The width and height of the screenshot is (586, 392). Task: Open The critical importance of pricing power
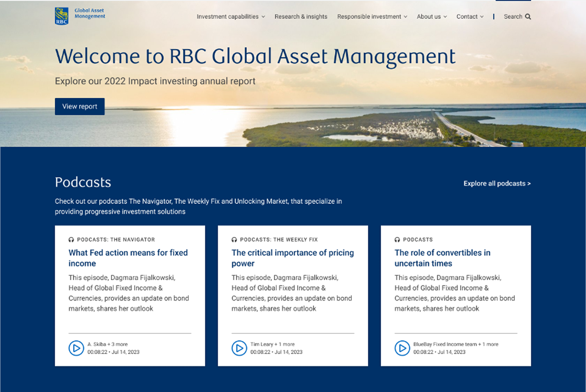pyautogui.click(x=292, y=258)
